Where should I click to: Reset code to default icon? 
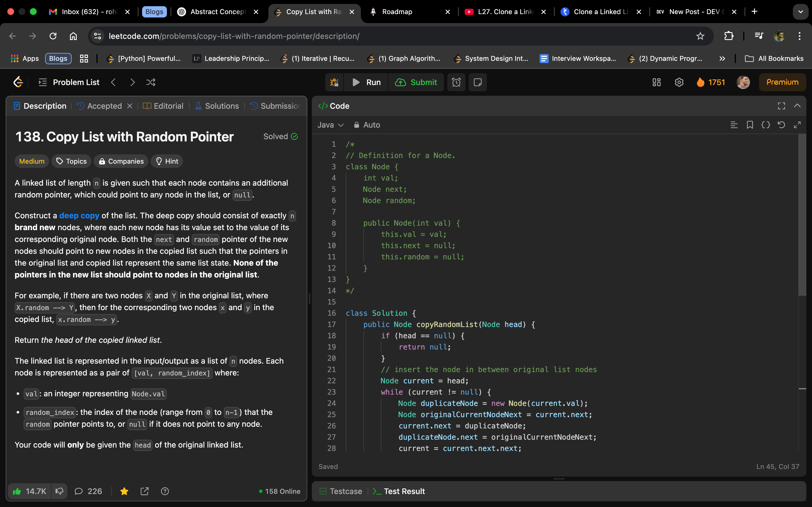(781, 125)
